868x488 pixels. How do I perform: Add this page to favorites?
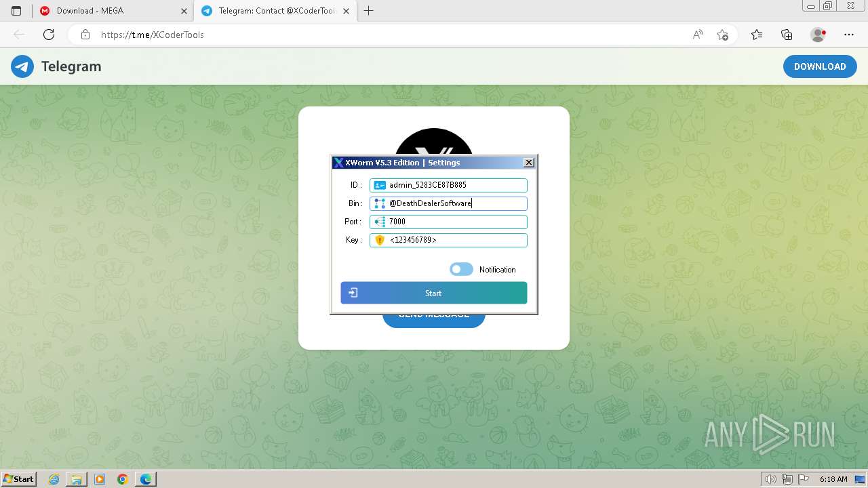tap(722, 35)
